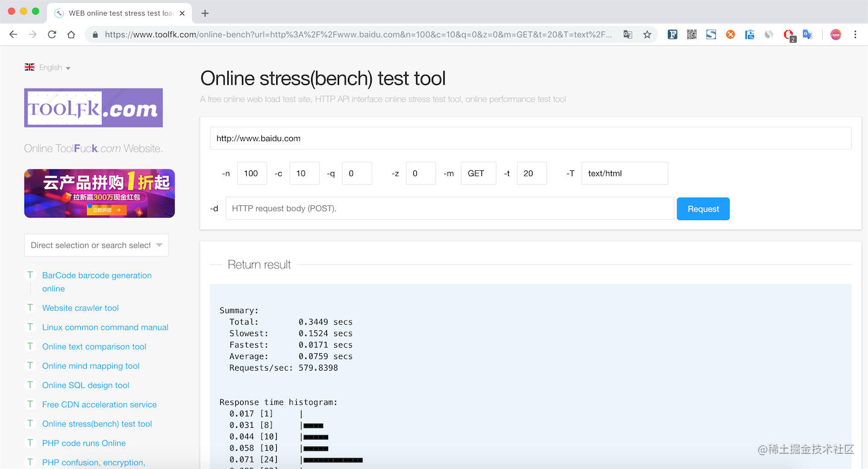Image resolution: width=868 pixels, height=469 pixels.
Task: Click the -t timeout field showing 20
Action: [x=532, y=173]
